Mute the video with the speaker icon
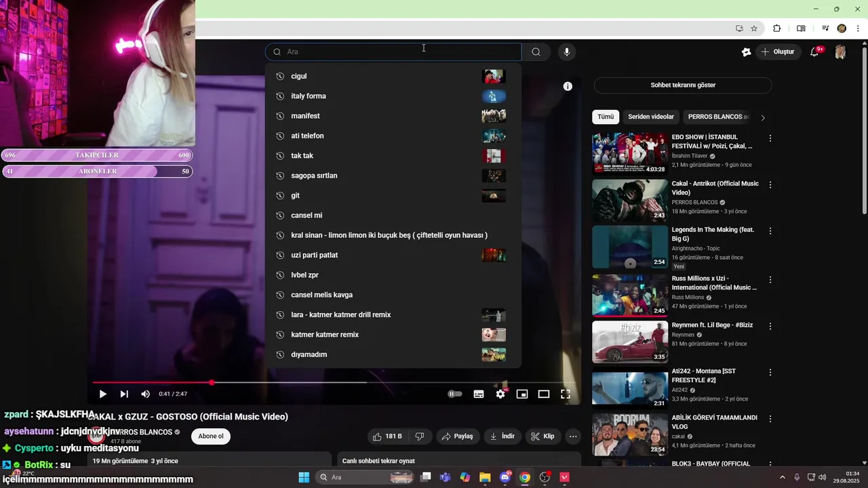 [145, 394]
